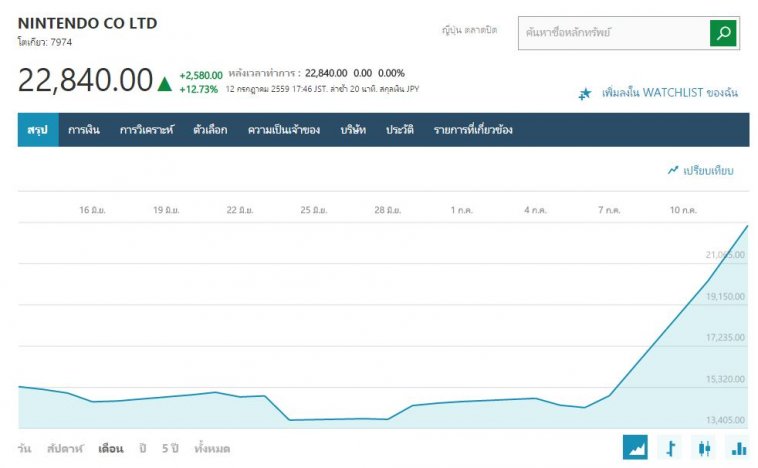Screen dimensions: 758x468
Task: Focus the ค้นหาชื่อหลักทรัพย์ search field
Action: pos(613,33)
